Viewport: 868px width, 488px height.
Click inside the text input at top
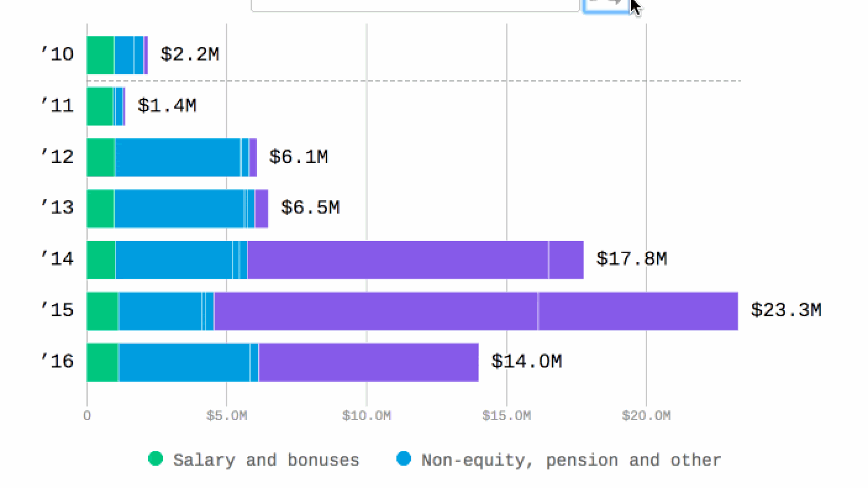tap(415, 5)
